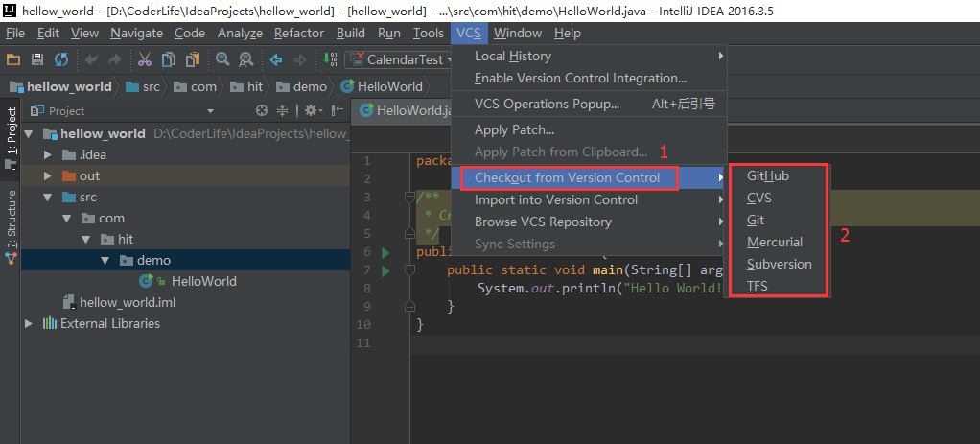Click the Copy icon in toolbar
This screenshot has width=980, height=444.
[x=169, y=60]
